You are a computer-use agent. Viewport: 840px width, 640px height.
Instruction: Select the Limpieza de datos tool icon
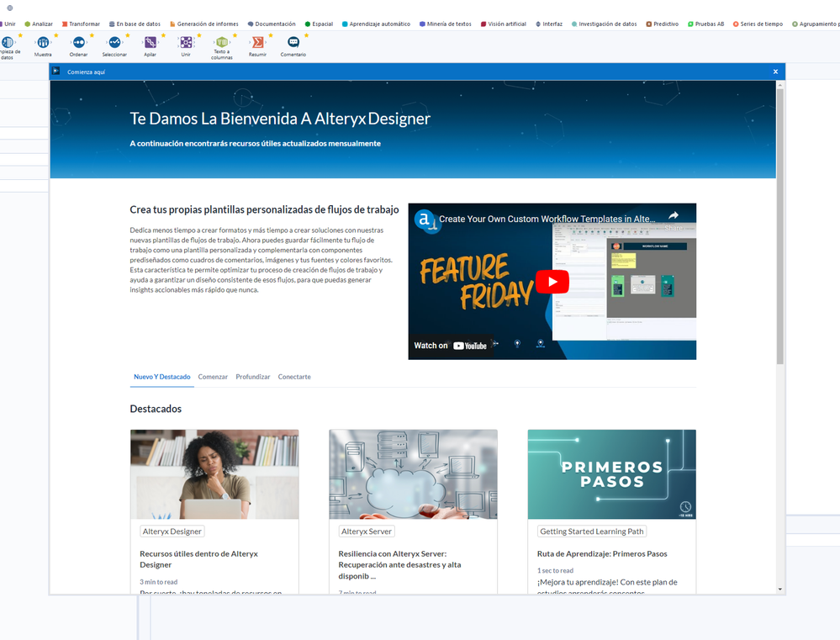pos(7,42)
